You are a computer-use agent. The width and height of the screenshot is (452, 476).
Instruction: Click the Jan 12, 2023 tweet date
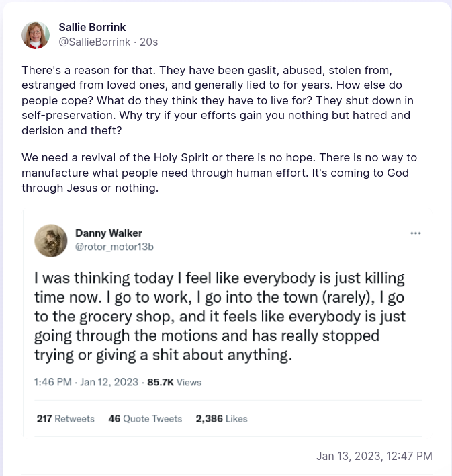[109, 382]
